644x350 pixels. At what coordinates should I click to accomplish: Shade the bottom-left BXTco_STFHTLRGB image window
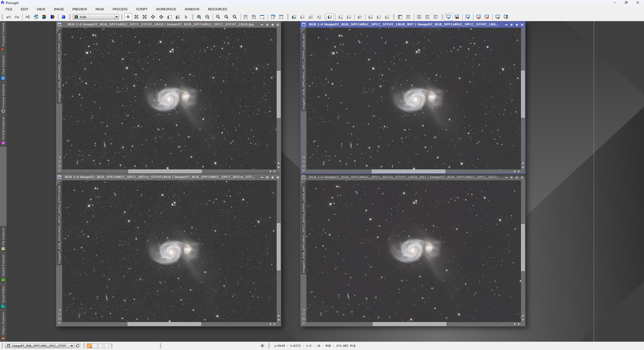pyautogui.click(x=267, y=177)
